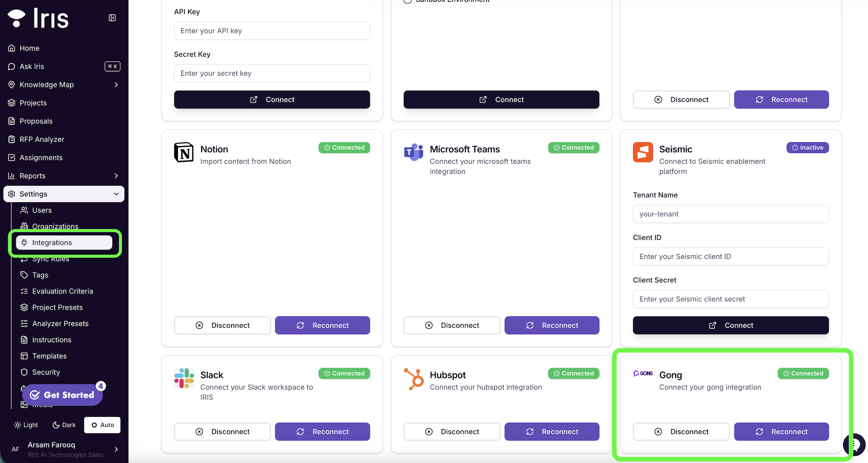Click the Microsoft Teams logo icon
Image resolution: width=868 pixels, height=463 pixels.
click(x=414, y=152)
